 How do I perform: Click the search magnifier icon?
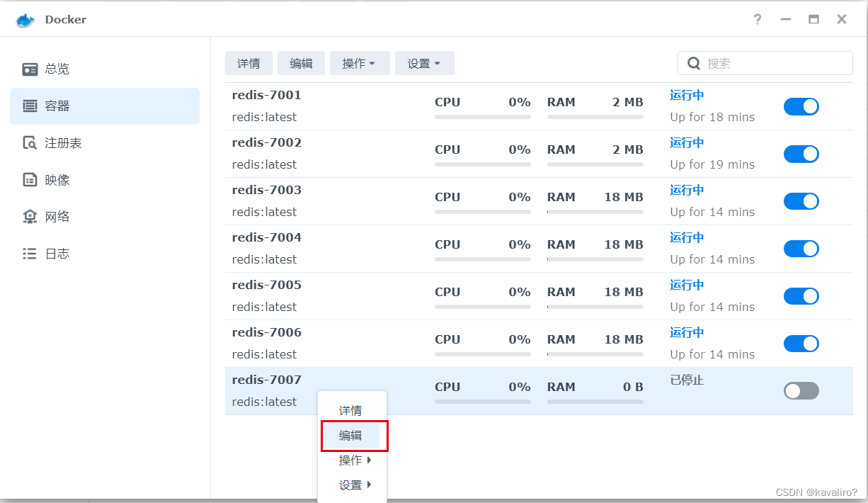[694, 63]
